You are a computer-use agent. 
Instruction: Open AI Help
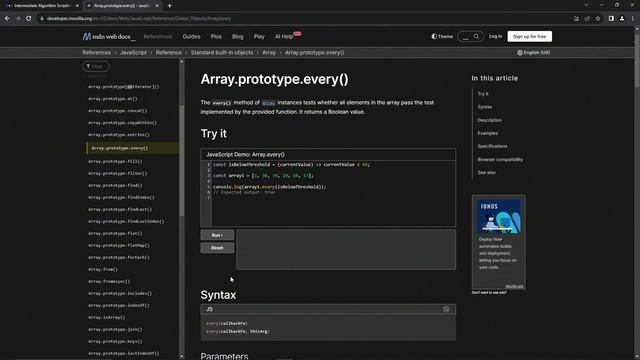coord(284,36)
